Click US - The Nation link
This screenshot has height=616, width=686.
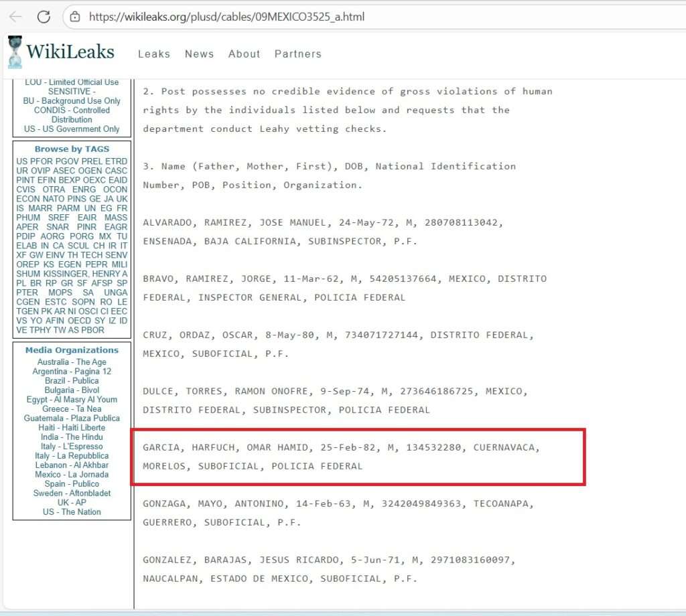tap(72, 512)
